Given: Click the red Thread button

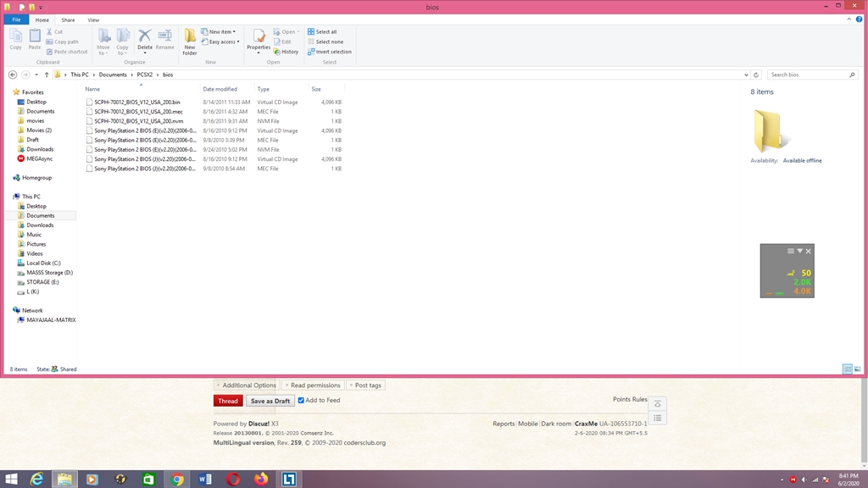Looking at the screenshot, I should click(x=228, y=401).
